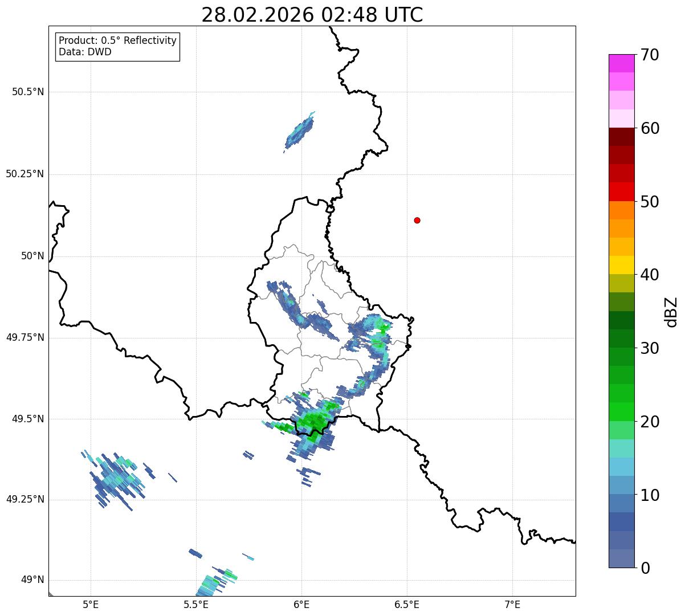Click the 5°E longitude label
This screenshot has height=616, width=685.
coord(91,604)
